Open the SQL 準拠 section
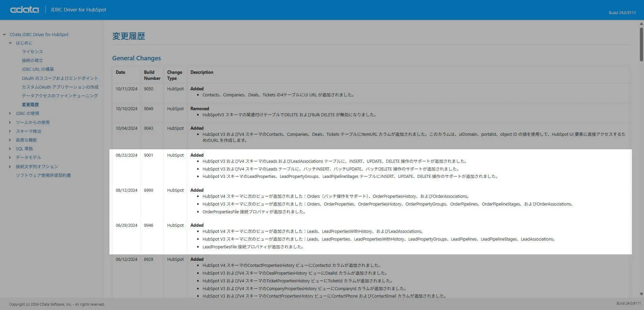The image size is (644, 310). point(24,149)
